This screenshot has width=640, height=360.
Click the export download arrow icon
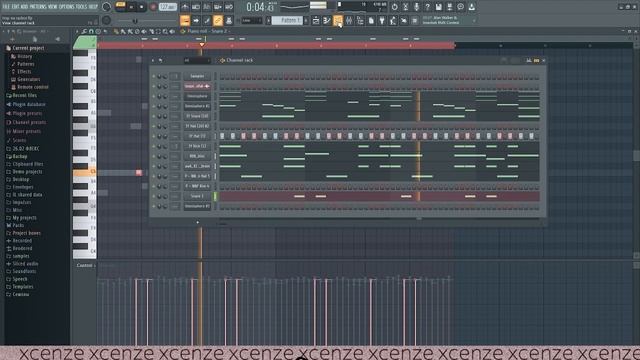471,7
